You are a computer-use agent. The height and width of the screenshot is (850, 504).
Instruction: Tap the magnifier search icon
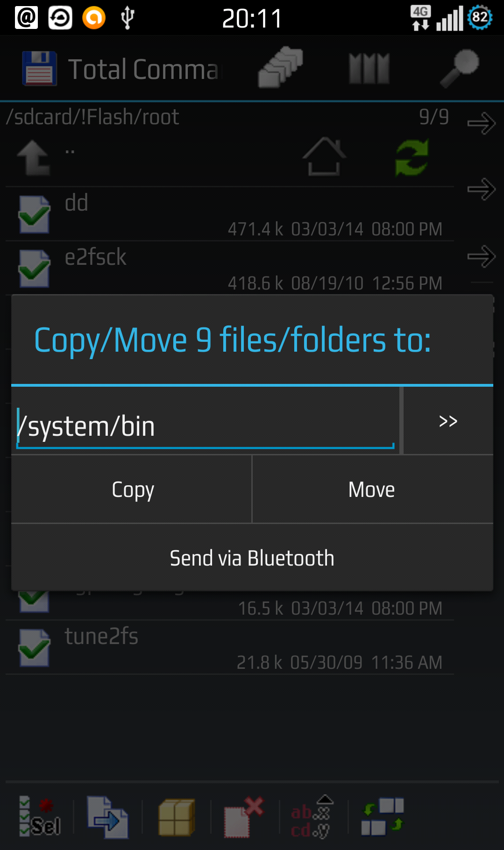460,68
